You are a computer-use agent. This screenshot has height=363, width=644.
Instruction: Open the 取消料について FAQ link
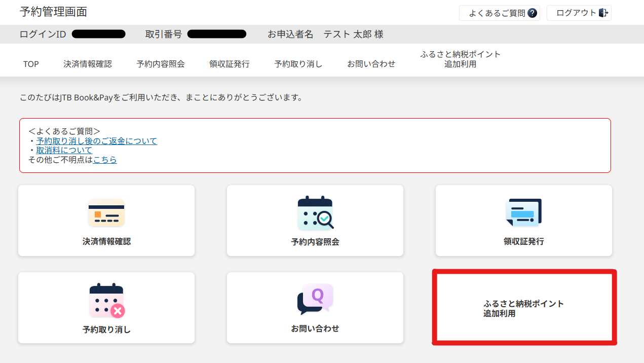point(64,150)
